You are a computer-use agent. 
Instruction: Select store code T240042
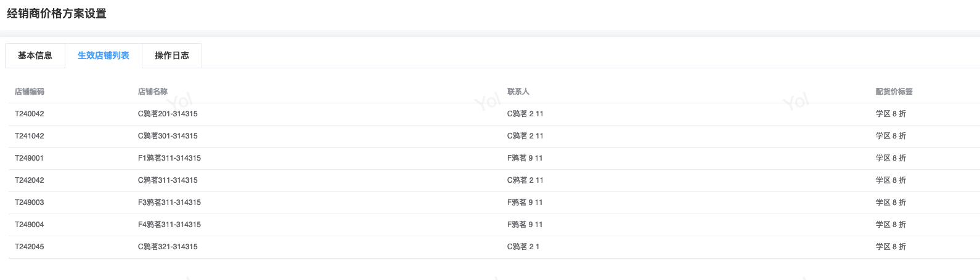(x=30, y=114)
